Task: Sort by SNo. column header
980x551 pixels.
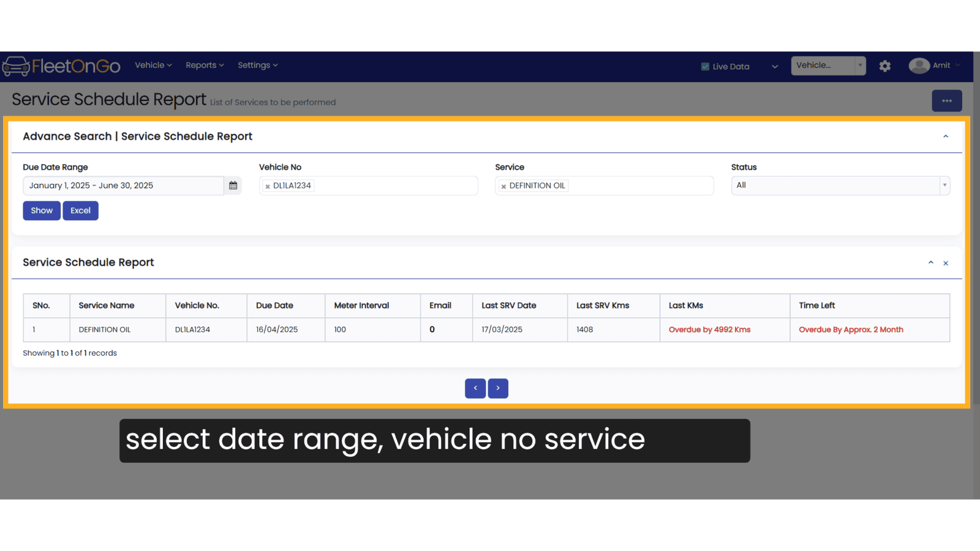Action: pyautogui.click(x=47, y=305)
